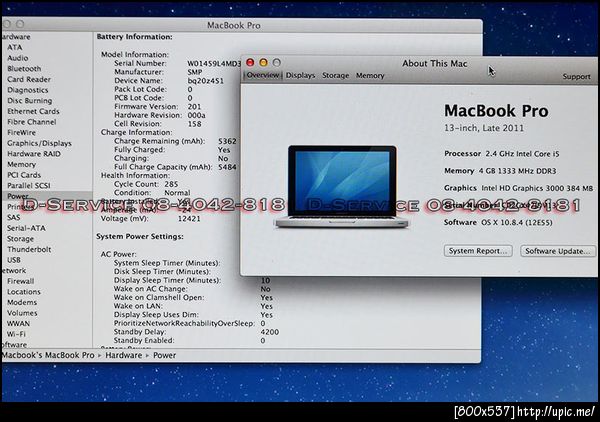Click the System Report button
The width and height of the screenshot is (600, 422).
coord(478,251)
